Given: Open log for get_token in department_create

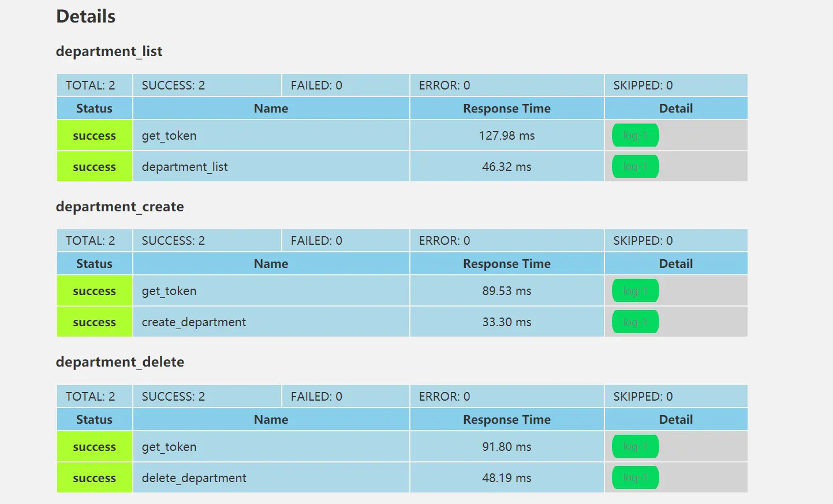Looking at the screenshot, I should click(x=635, y=290).
